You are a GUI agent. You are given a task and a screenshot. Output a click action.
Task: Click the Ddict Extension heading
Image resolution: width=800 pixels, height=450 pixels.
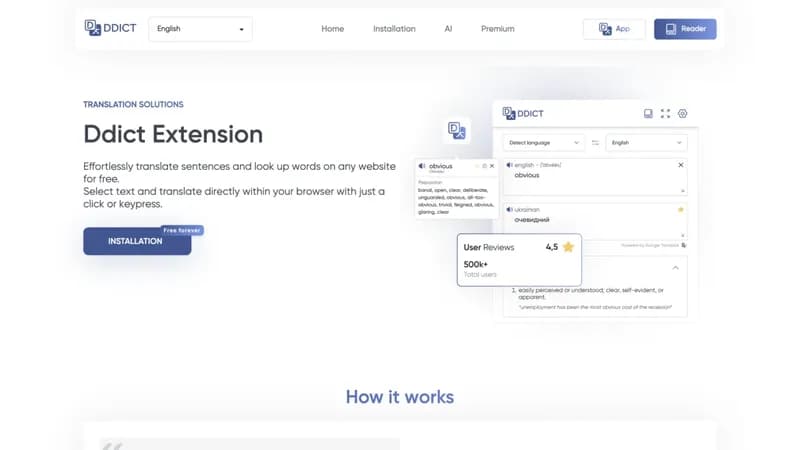[173, 135]
